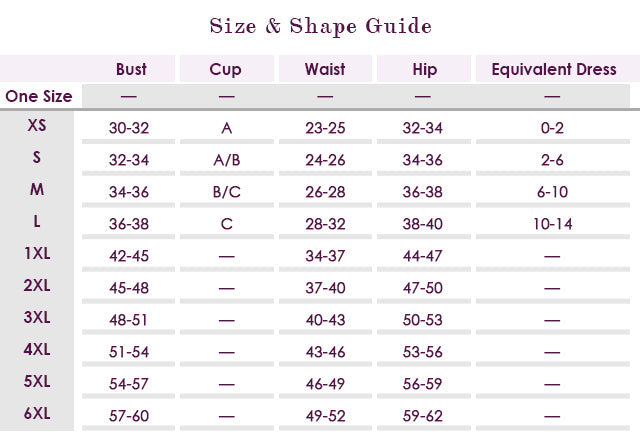Select the Bust column header
The width and height of the screenshot is (640, 441).
pyautogui.click(x=131, y=70)
